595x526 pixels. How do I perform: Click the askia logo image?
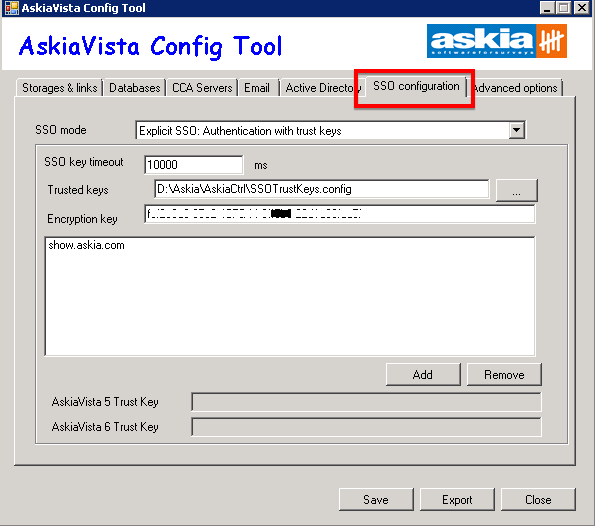pyautogui.click(x=497, y=41)
